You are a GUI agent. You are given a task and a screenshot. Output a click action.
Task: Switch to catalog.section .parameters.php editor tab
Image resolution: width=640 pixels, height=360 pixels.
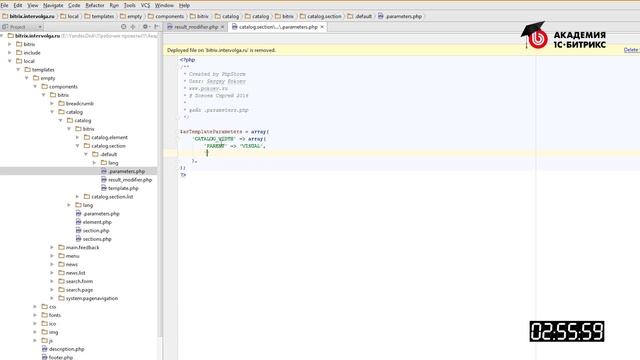278,27
